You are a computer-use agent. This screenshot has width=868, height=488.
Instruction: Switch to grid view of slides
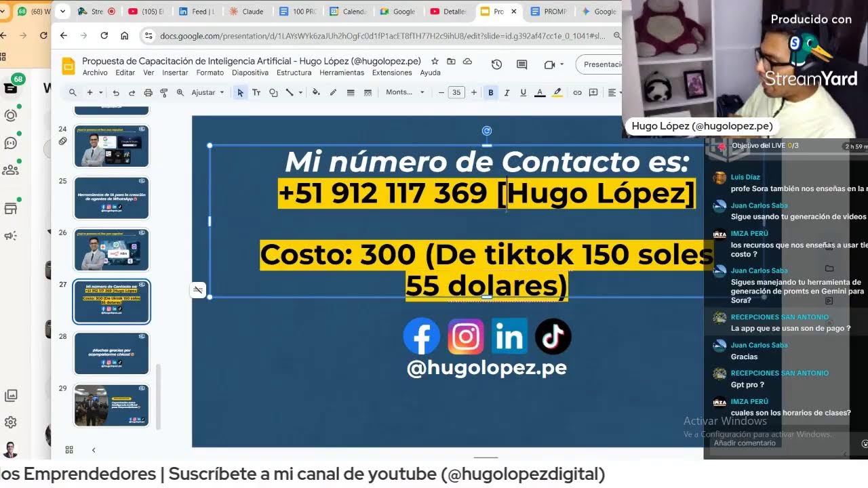(69, 449)
